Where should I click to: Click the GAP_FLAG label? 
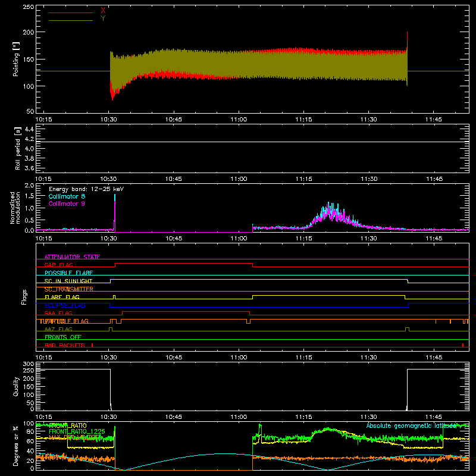58,265
